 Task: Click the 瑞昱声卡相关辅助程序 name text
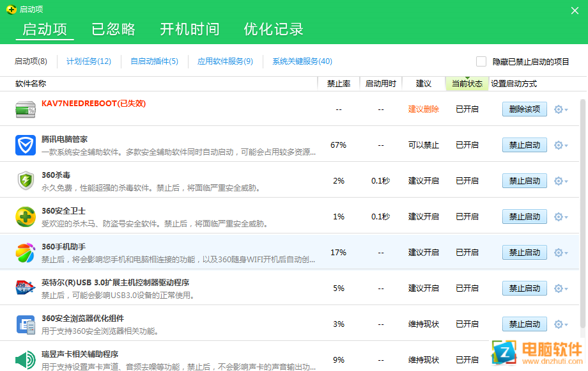click(x=80, y=354)
